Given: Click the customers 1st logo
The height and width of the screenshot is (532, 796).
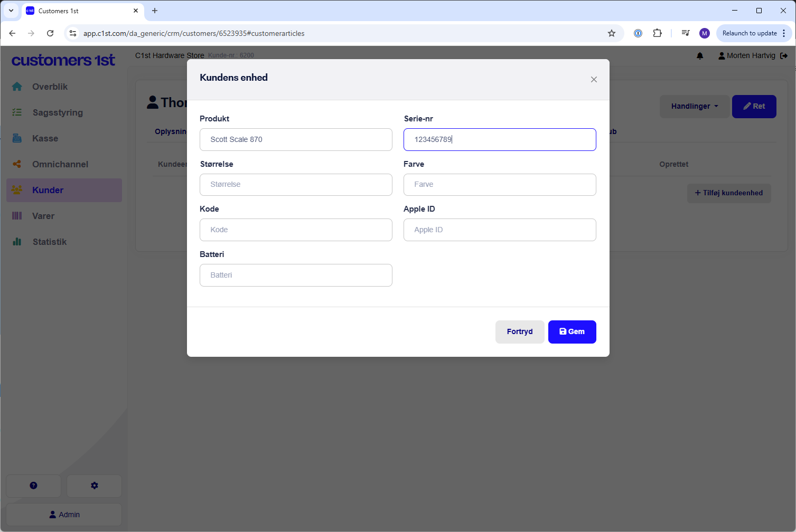Looking at the screenshot, I should pyautogui.click(x=63, y=60).
